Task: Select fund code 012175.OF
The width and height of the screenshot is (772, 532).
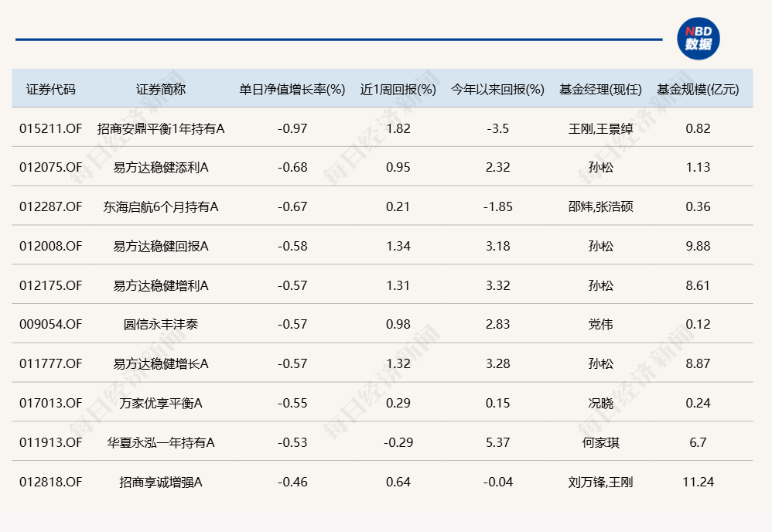Action: pyautogui.click(x=51, y=285)
